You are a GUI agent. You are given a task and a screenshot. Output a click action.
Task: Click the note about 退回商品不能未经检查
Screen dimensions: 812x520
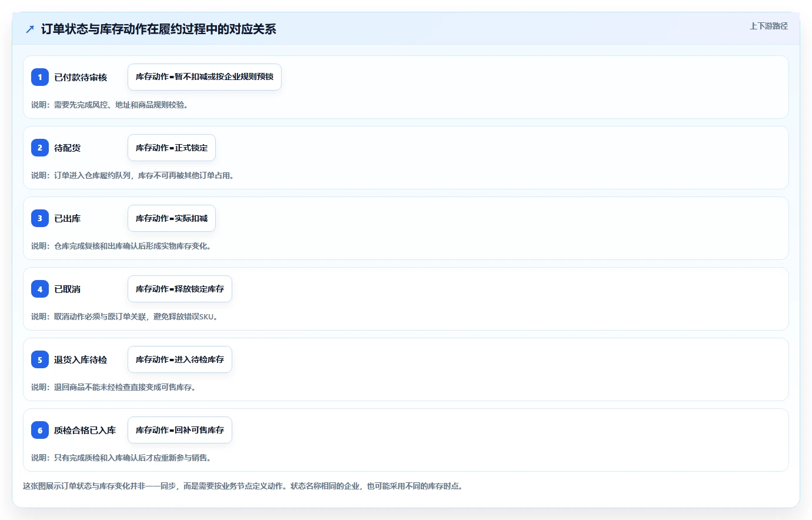click(x=113, y=387)
